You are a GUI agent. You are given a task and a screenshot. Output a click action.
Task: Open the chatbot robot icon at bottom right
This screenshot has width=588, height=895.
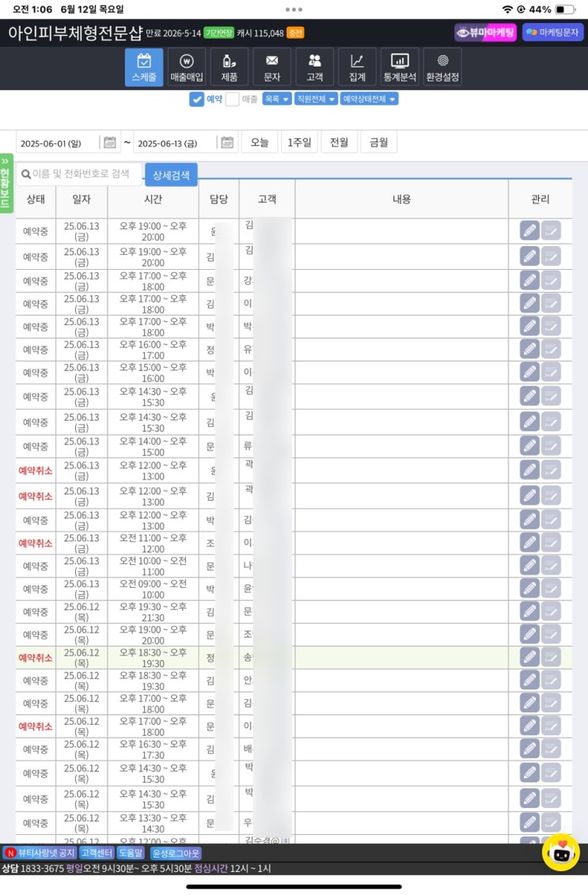point(560,852)
